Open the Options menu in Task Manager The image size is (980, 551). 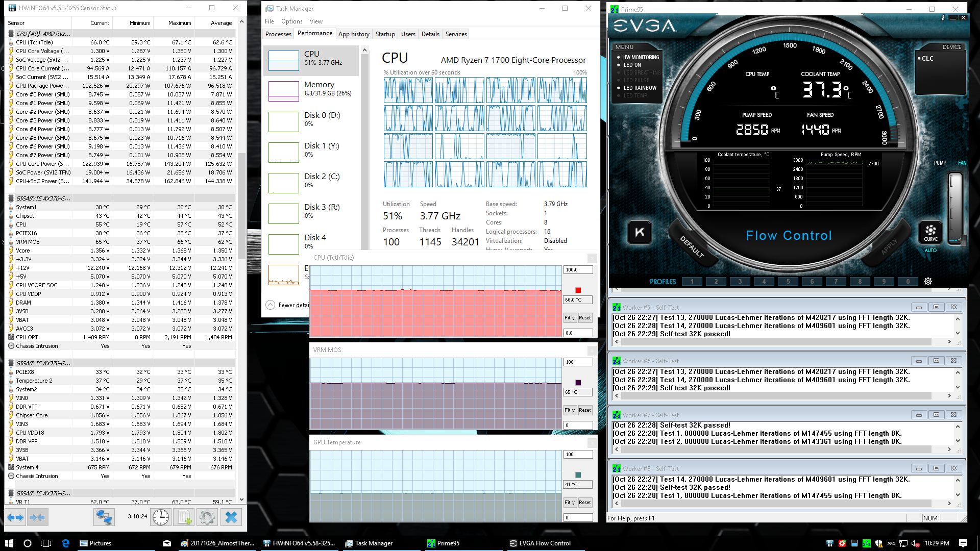pos(291,21)
